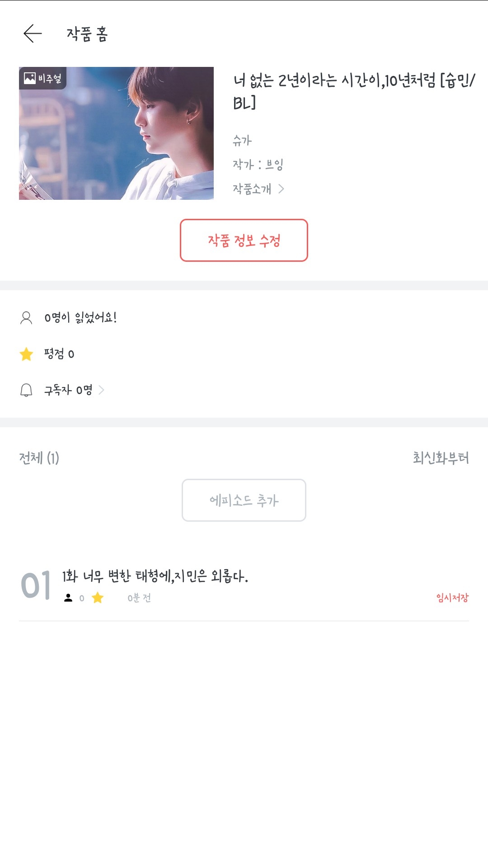This screenshot has width=488, height=868.
Task: Tap the reader count person icon
Action: pos(26,318)
